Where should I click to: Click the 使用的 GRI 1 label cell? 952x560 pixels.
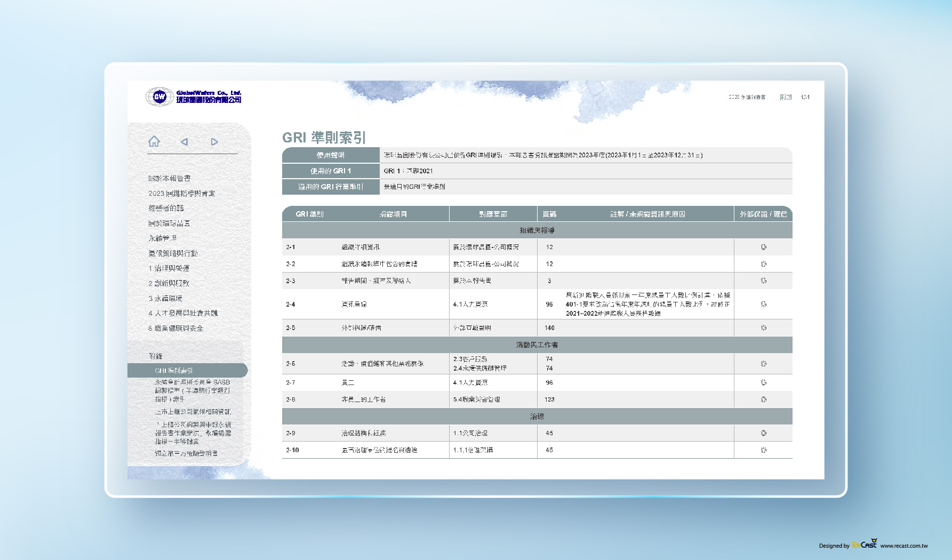click(x=331, y=171)
